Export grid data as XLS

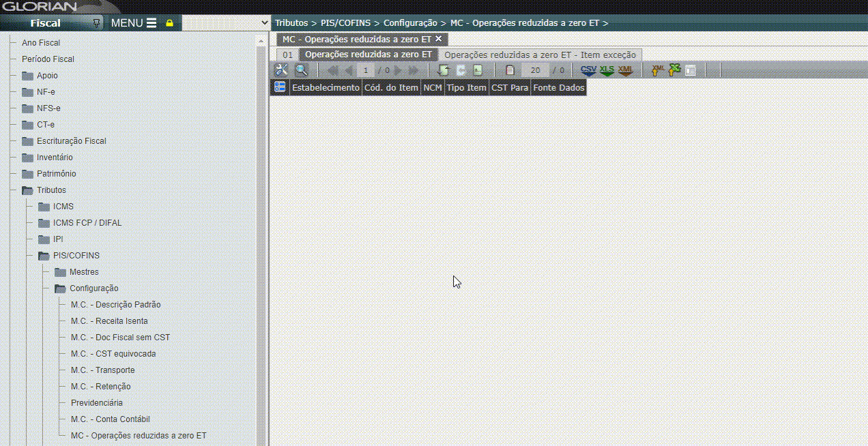point(607,70)
